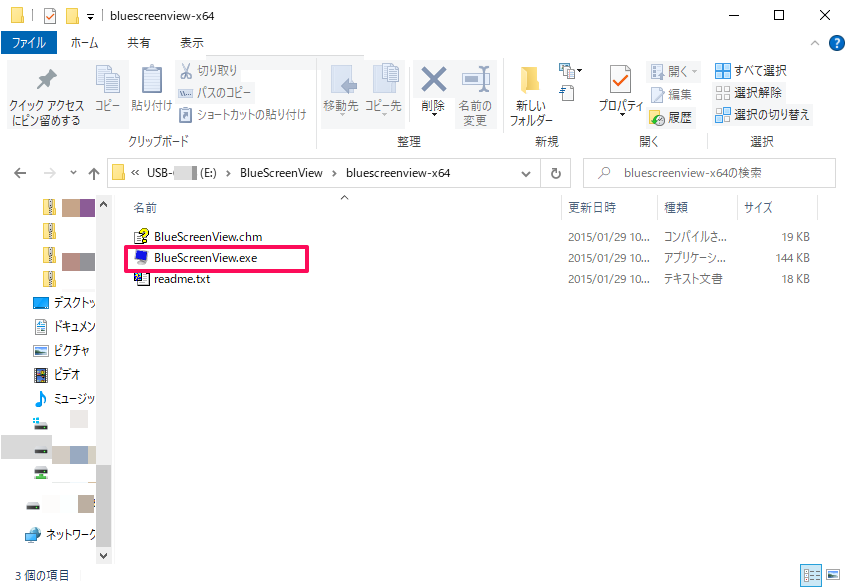Viewport: 849px width, 588px height.
Task: Open ミュージック (Music) in navigation pane
Action: pyautogui.click(x=64, y=399)
